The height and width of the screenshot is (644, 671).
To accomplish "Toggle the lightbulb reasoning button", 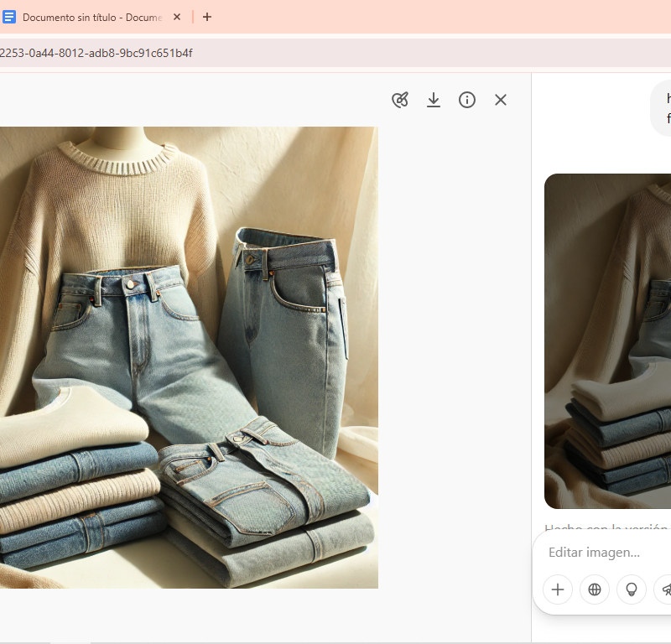I will (632, 589).
